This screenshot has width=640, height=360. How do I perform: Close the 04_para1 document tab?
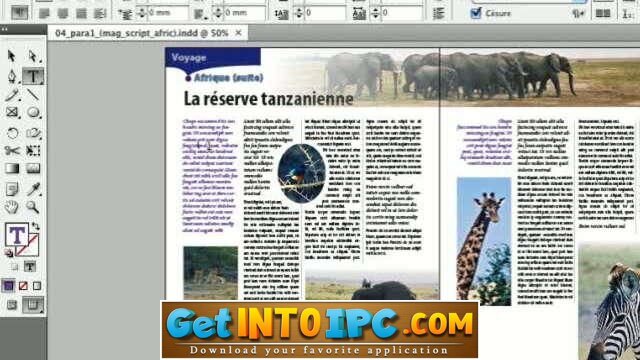239,33
